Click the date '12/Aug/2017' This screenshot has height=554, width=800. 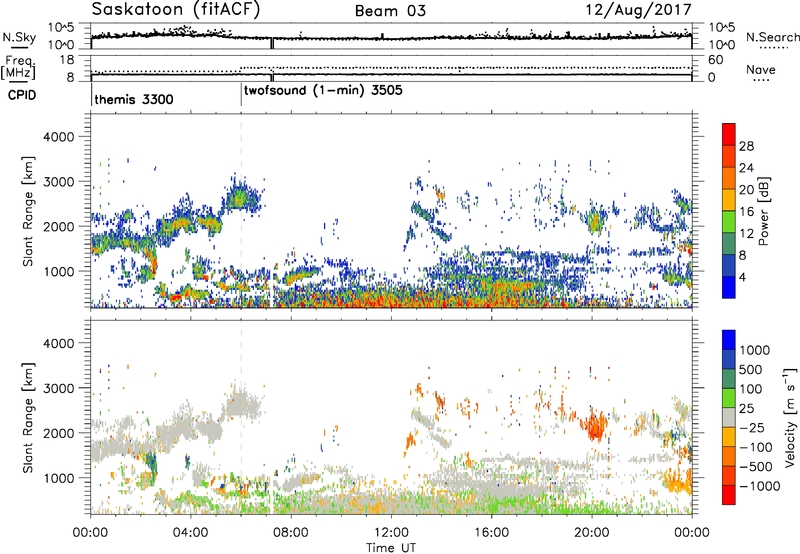(x=638, y=10)
